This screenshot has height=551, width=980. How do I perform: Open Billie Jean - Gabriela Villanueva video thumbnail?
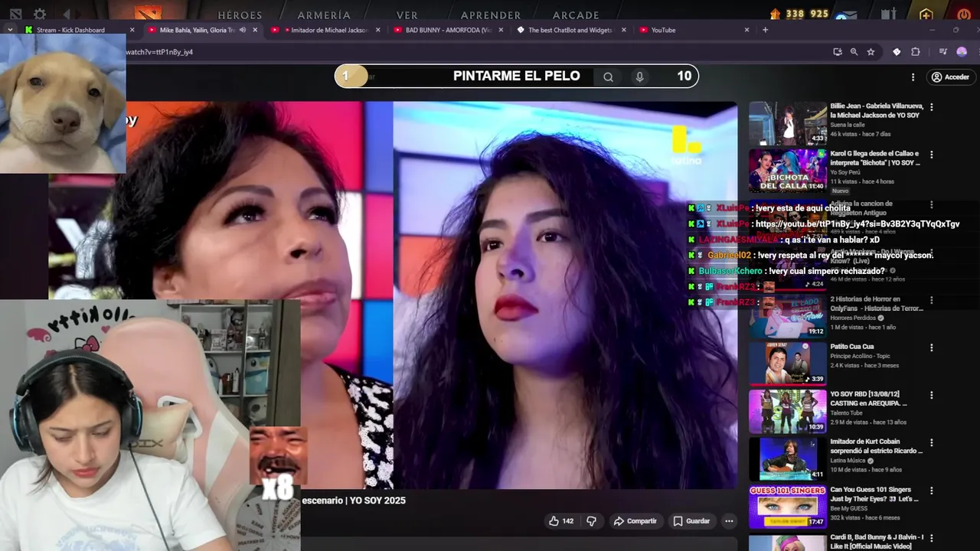coord(788,123)
